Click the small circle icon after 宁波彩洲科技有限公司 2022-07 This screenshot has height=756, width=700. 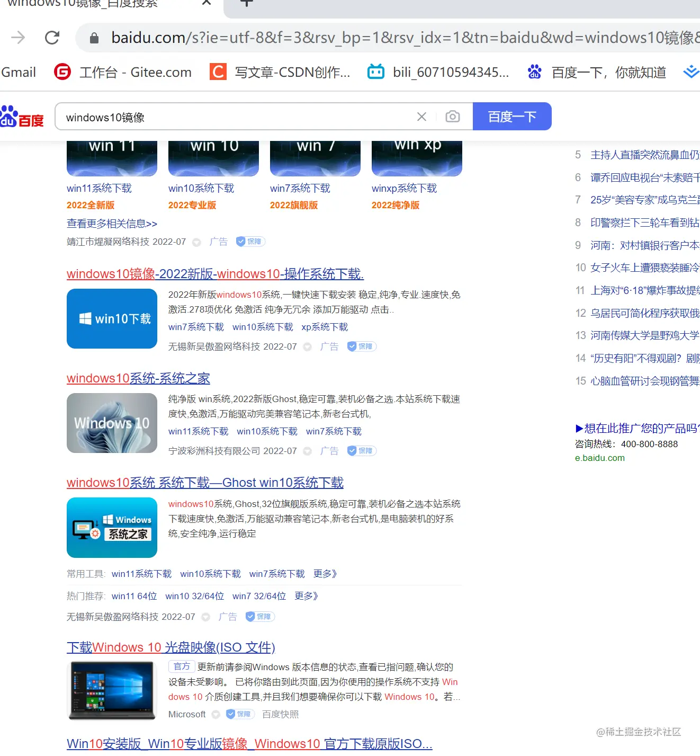tap(307, 451)
